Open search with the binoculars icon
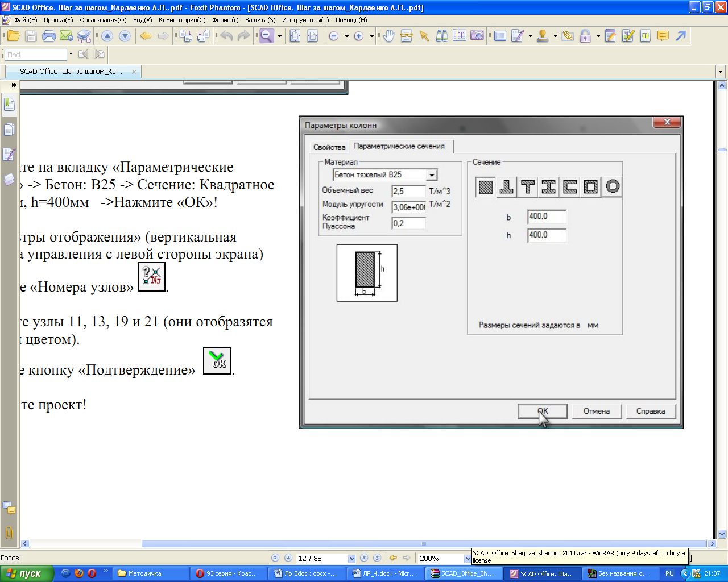 click(442, 36)
